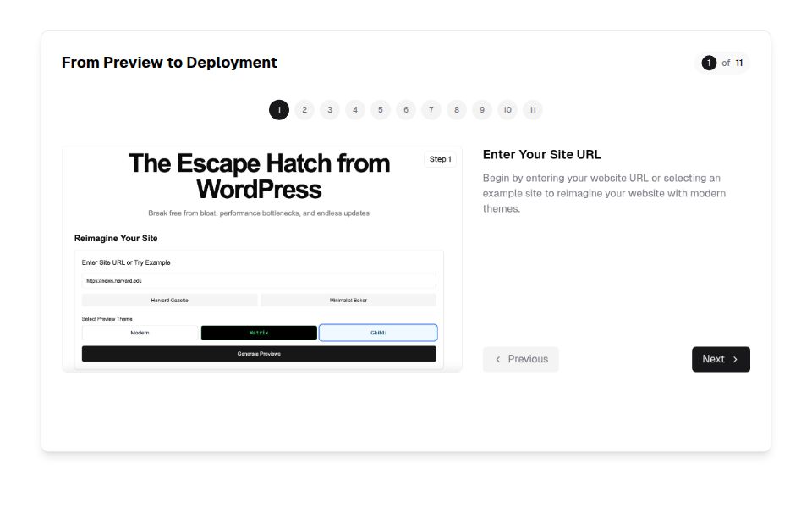Jump to step 10 circle
Screen dimensions: 812x508
(507, 110)
